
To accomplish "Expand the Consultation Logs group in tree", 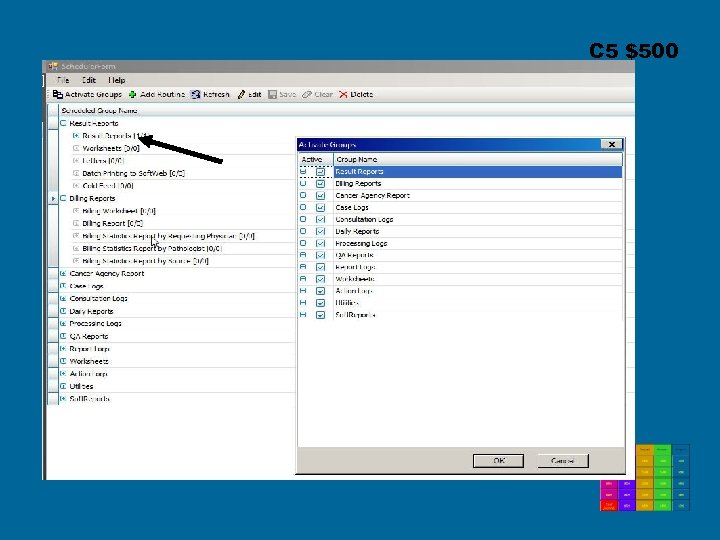I will point(63,298).
